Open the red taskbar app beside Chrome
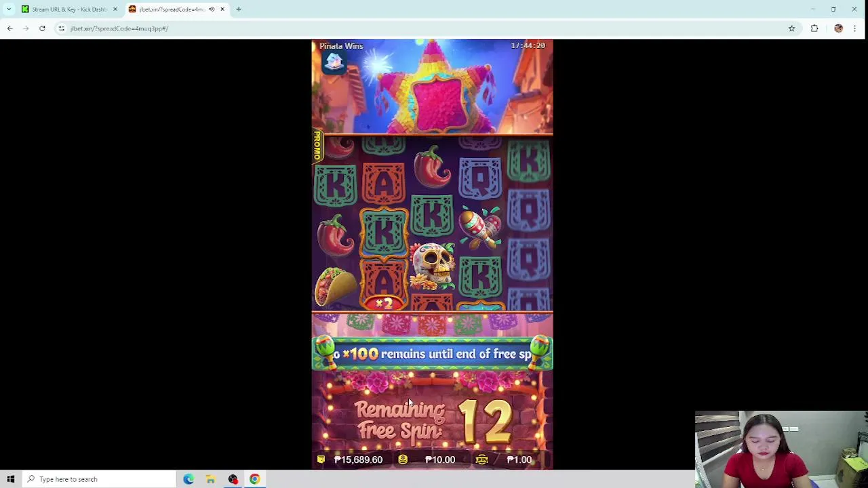868x488 pixels. tap(233, 479)
